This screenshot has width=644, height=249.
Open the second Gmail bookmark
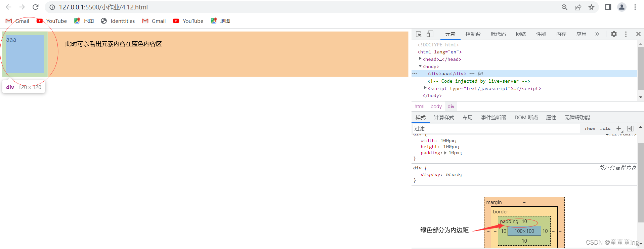[x=154, y=21]
